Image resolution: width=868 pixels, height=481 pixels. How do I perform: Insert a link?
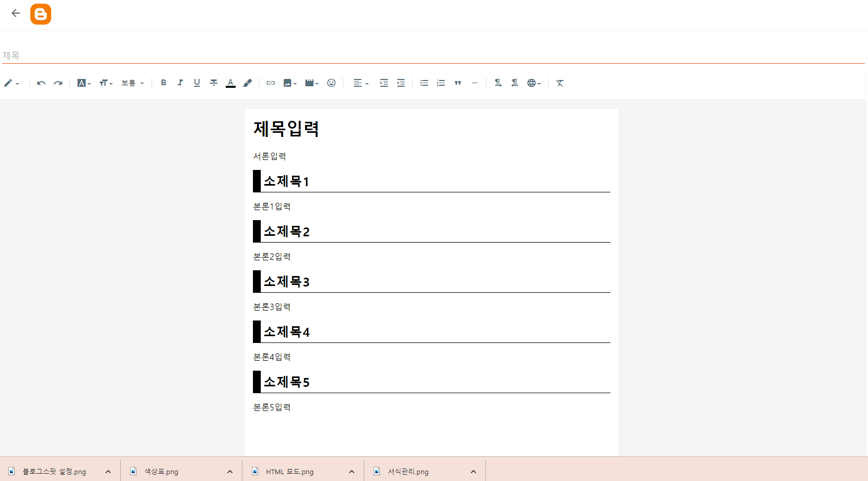[x=270, y=83]
